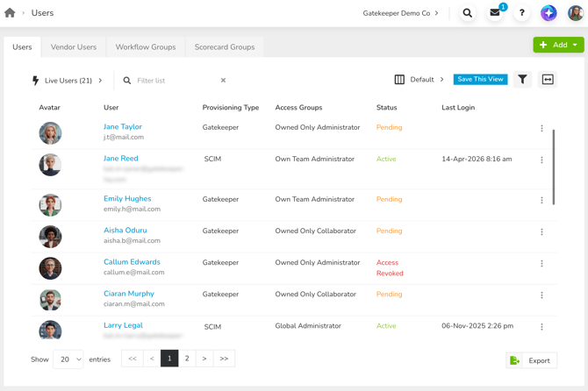Screen dimensions: 588x391
Task: Click the emily.h@mail.com email text
Action: pyautogui.click(x=132, y=209)
